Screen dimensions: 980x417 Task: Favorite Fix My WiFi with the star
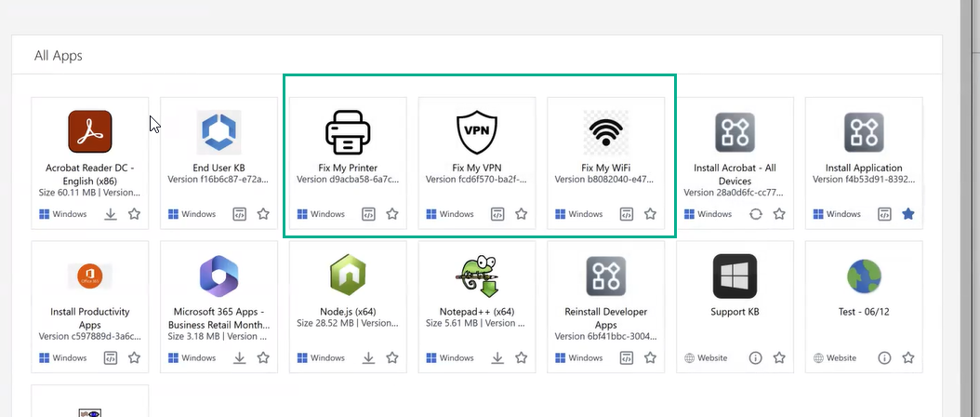(650, 214)
